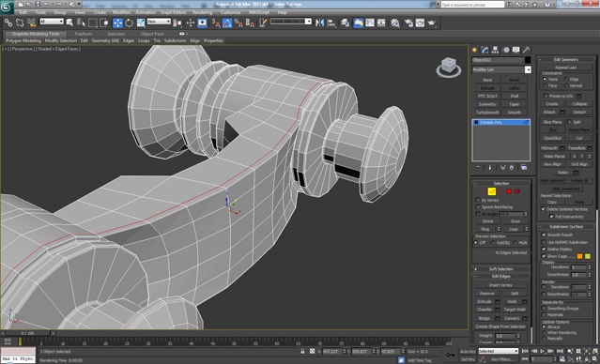Image resolution: width=600 pixels, height=364 pixels.
Task: Toggle the Angle Snap icon
Action: tap(227, 23)
